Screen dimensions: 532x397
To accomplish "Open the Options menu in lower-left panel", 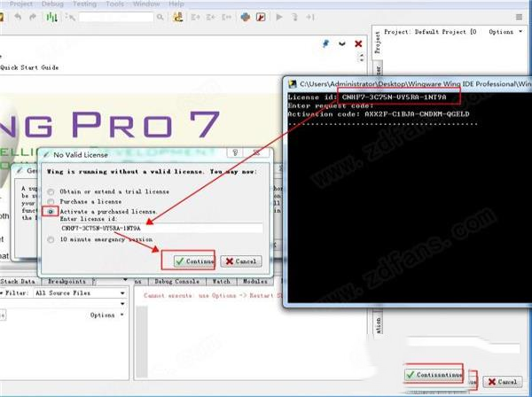I will pyautogui.click(x=105, y=315).
